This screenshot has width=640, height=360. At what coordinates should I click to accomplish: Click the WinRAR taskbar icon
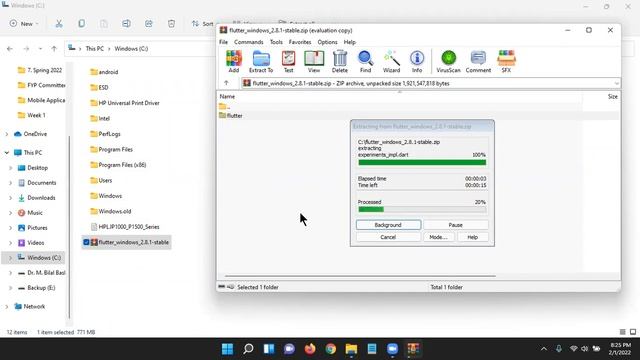[413, 349]
